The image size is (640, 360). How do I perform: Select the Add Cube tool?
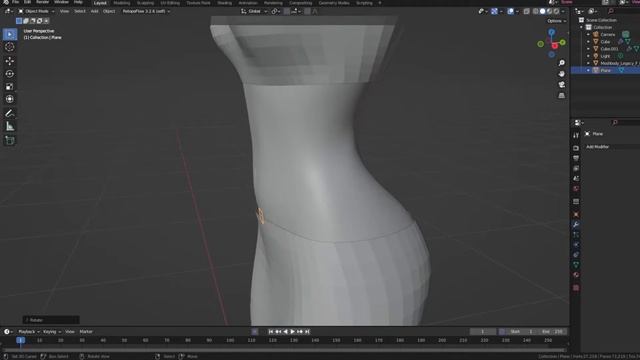click(x=10, y=140)
